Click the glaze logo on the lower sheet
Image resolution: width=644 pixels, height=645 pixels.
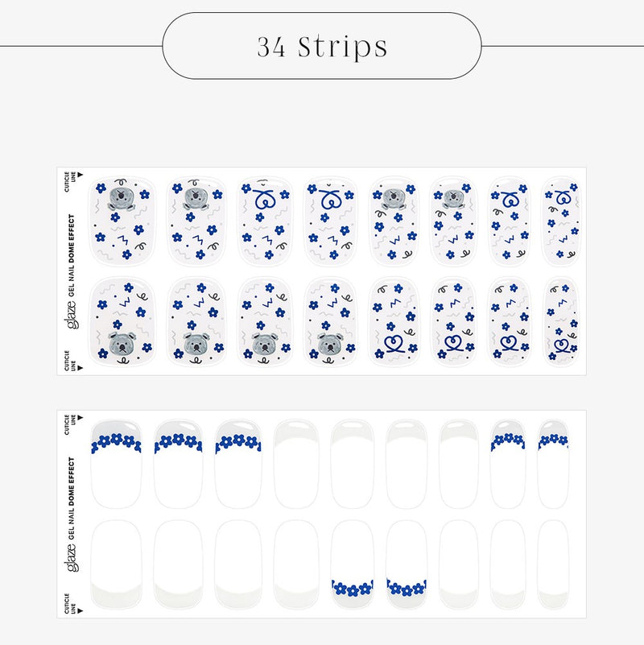click(71, 558)
